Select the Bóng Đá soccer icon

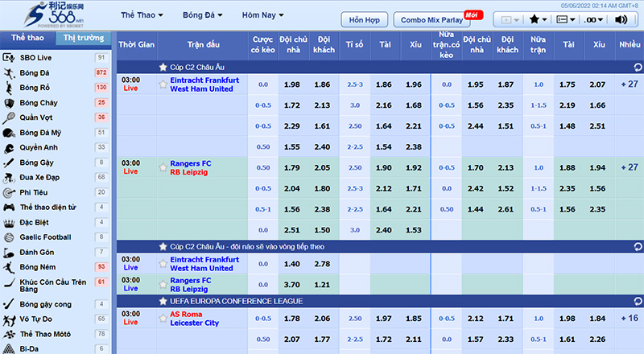[9, 73]
